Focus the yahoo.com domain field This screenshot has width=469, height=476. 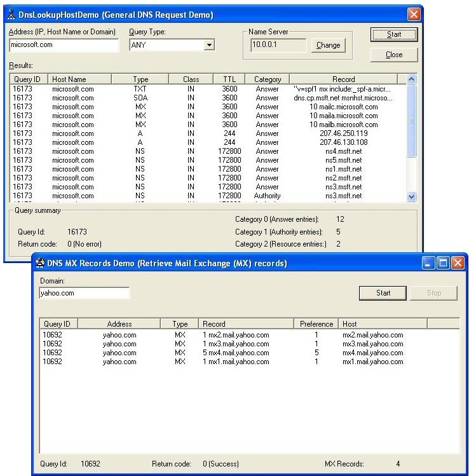pos(84,293)
